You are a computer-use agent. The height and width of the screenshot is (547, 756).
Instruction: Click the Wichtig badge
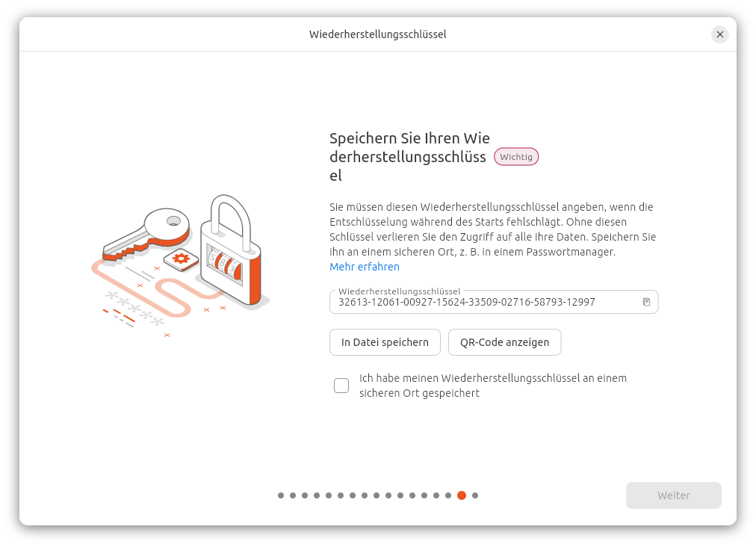point(516,157)
